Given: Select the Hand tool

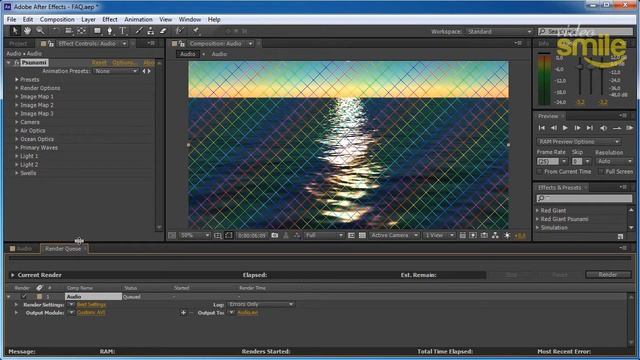Looking at the screenshot, I should tap(27, 31).
